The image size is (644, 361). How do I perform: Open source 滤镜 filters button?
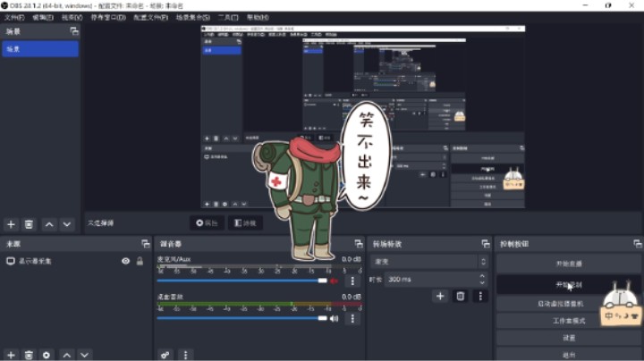[x=245, y=222]
